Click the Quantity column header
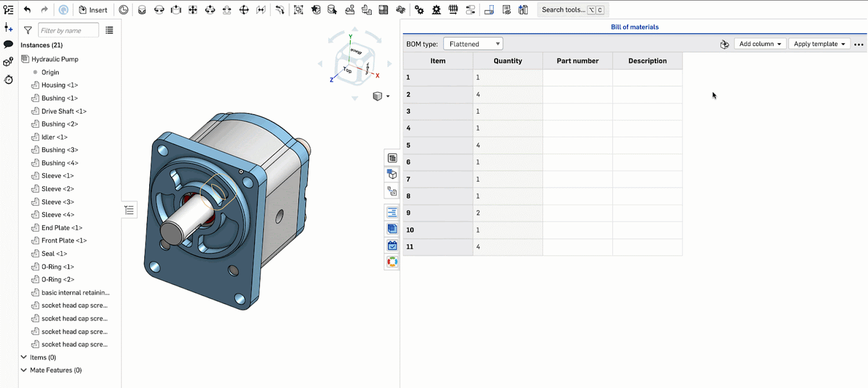The height and width of the screenshot is (388, 868). (x=507, y=61)
